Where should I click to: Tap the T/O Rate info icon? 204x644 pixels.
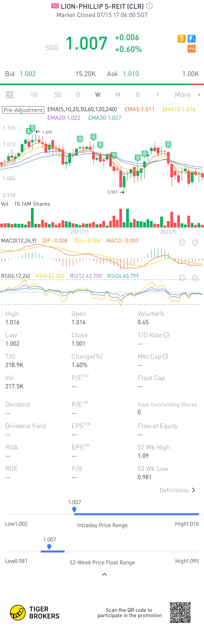(x=166, y=335)
